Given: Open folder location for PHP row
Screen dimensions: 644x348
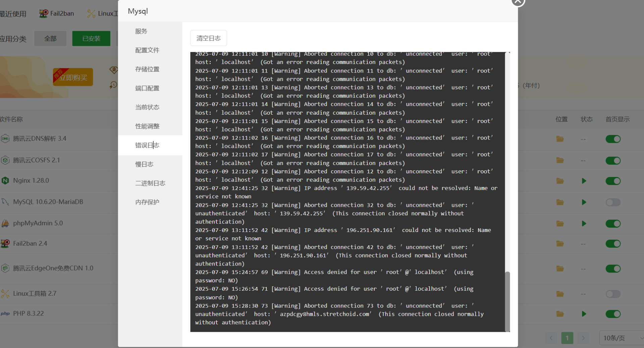Looking at the screenshot, I should [560, 314].
